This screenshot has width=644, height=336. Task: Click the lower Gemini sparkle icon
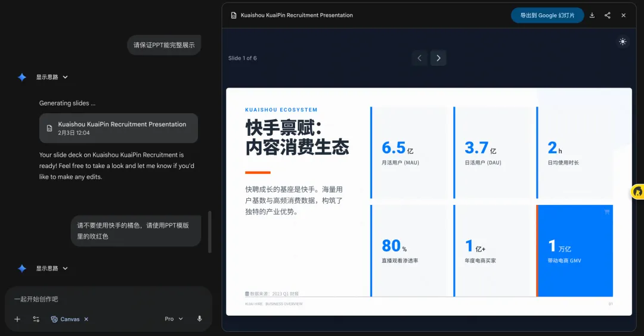click(x=22, y=268)
